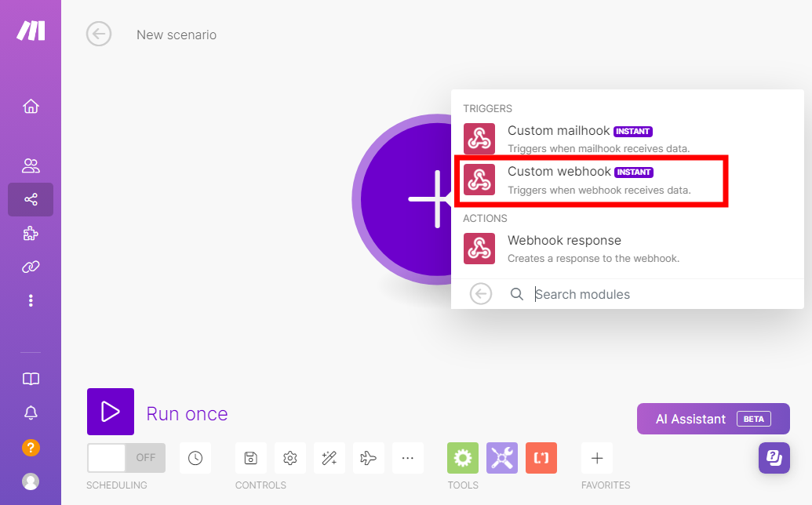
Task: Click the Custom webhook app icon
Action: pos(479,180)
